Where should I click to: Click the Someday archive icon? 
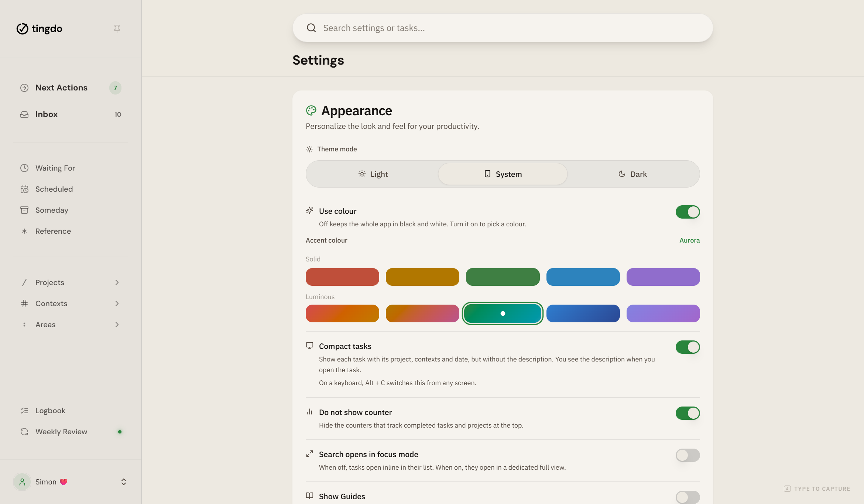[24, 210]
